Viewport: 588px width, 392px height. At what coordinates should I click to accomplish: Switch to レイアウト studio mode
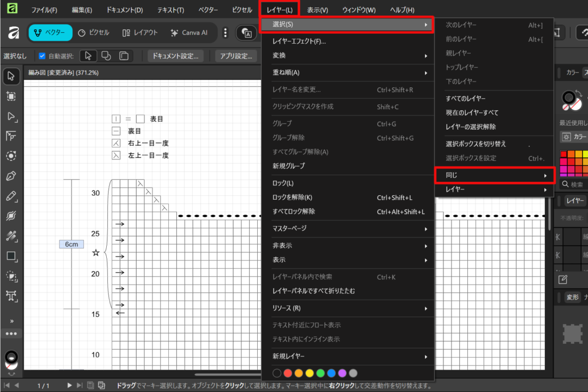click(x=140, y=33)
